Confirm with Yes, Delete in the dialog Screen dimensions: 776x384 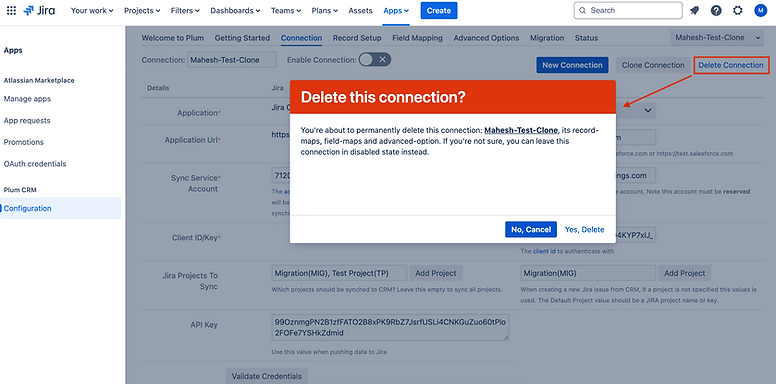pyautogui.click(x=584, y=230)
